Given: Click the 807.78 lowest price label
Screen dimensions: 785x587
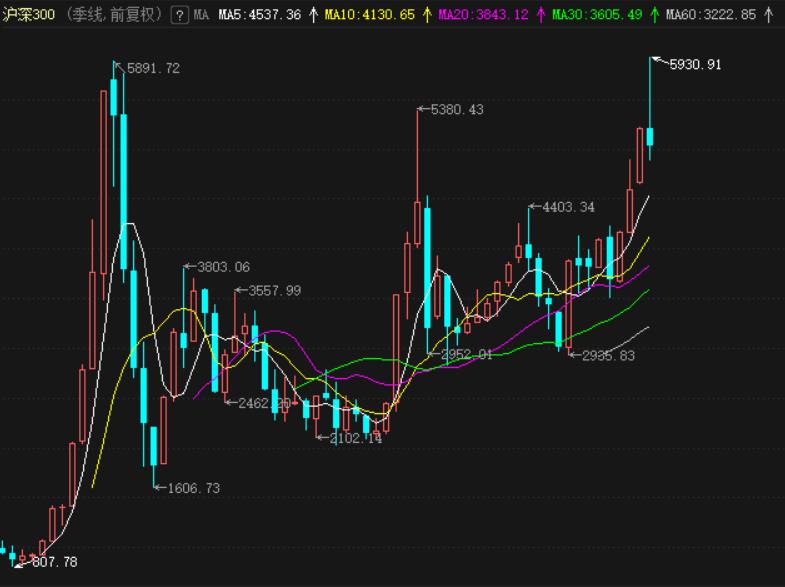Looking at the screenshot, I should [x=55, y=562].
